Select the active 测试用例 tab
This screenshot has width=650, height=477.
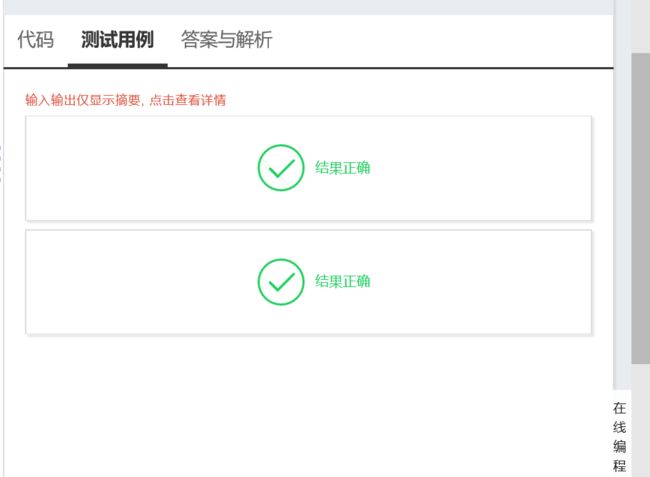click(x=117, y=40)
